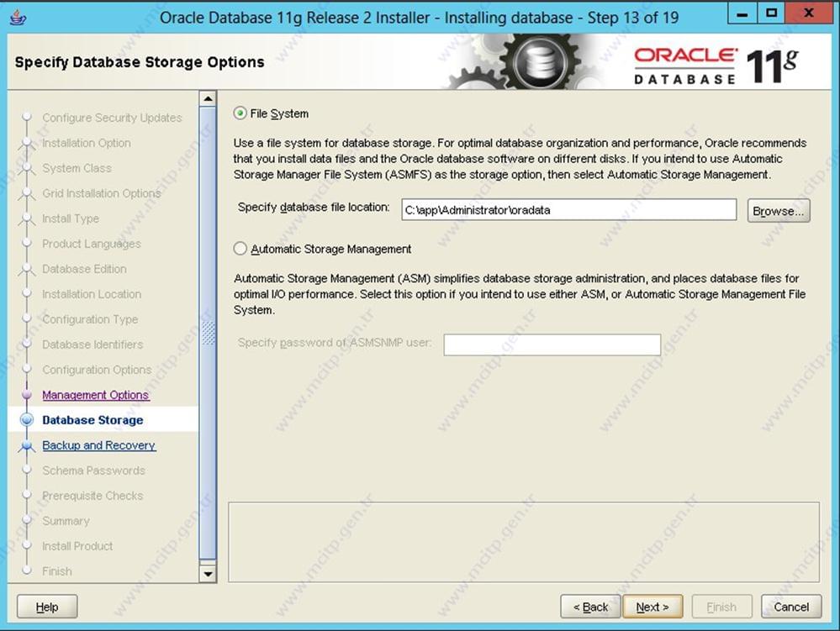Open the Management Options step link
840x631 pixels.
click(95, 395)
